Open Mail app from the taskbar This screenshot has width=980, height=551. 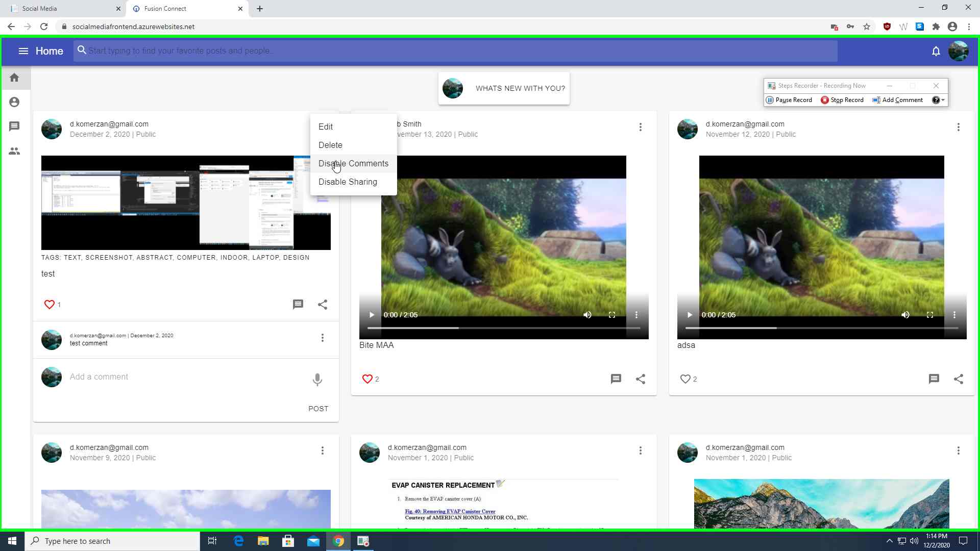313,541
